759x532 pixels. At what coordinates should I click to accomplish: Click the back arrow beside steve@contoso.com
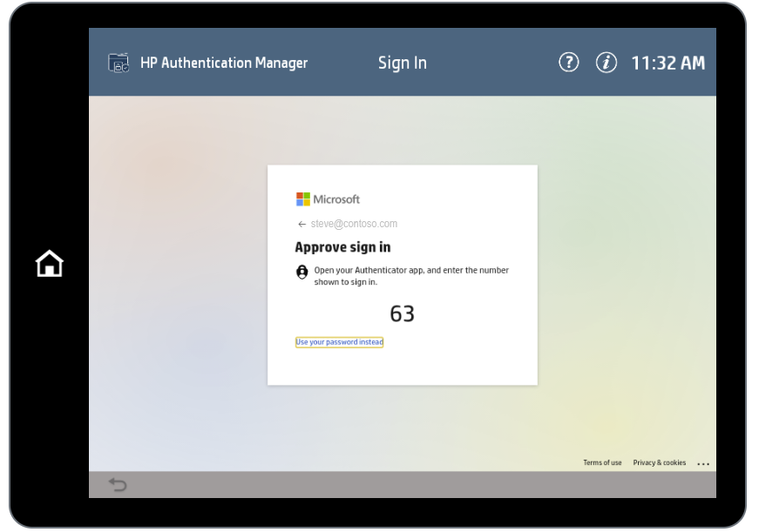(x=302, y=224)
